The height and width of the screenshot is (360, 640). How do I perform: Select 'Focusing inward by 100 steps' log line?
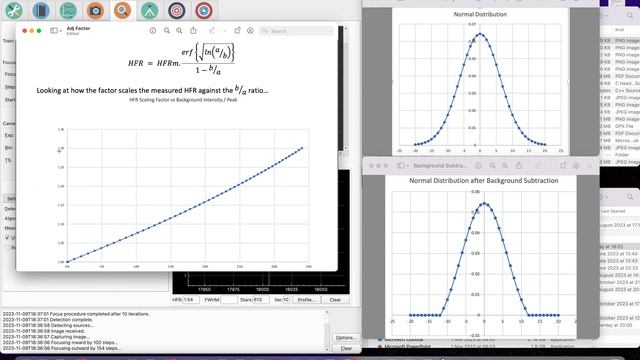point(60,342)
